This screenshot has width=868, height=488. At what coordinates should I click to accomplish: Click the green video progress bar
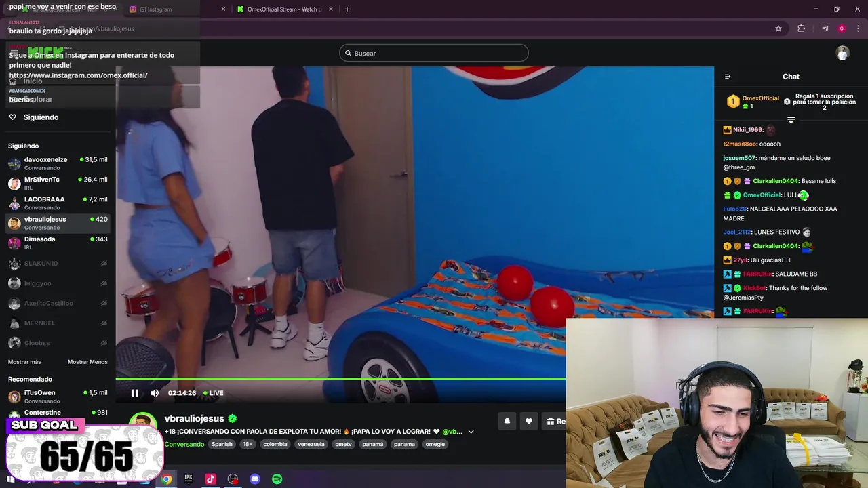click(340, 378)
